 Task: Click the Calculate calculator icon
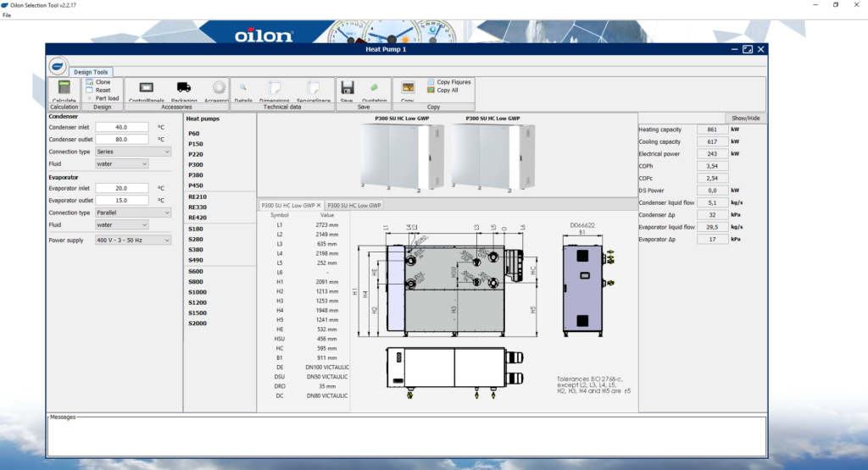pos(64,88)
